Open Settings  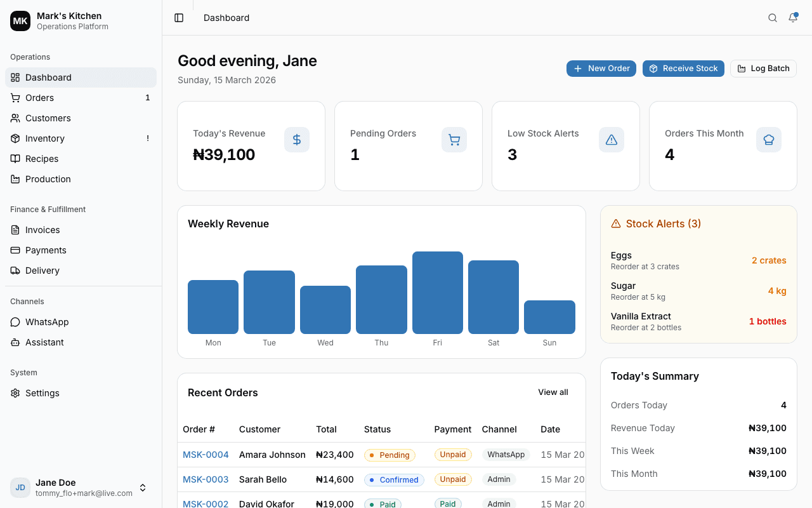(42, 393)
